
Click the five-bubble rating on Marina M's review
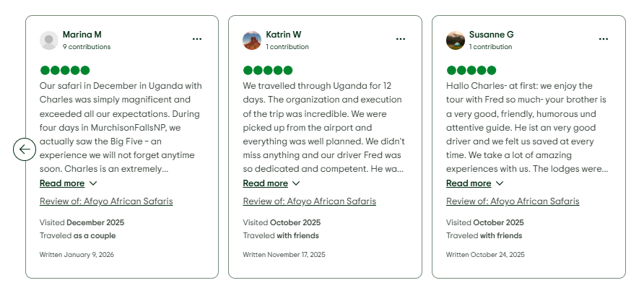point(65,70)
